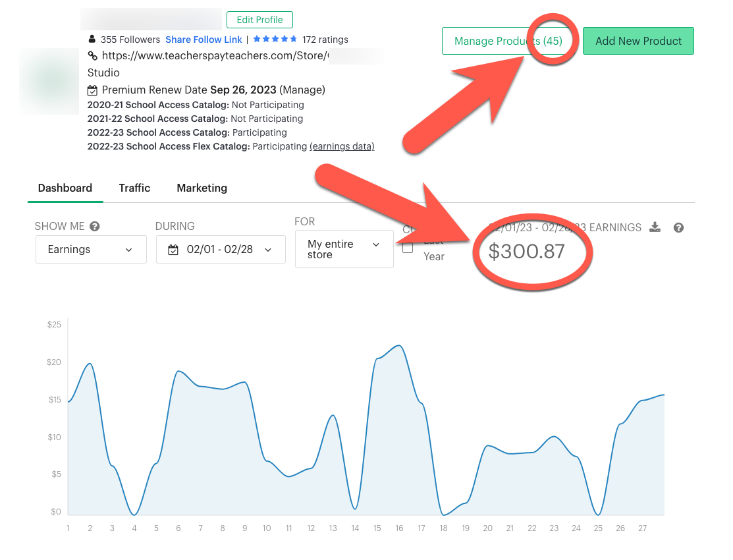Open the earnings data link

342,146
